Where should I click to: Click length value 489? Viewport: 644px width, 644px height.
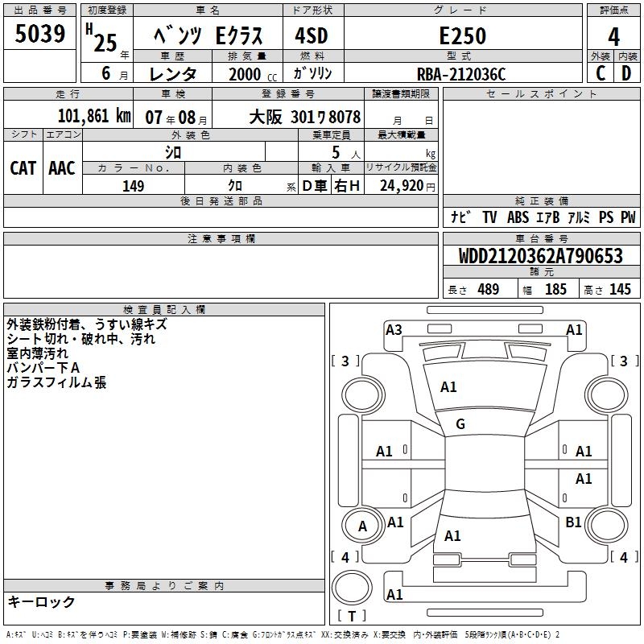[489, 289]
